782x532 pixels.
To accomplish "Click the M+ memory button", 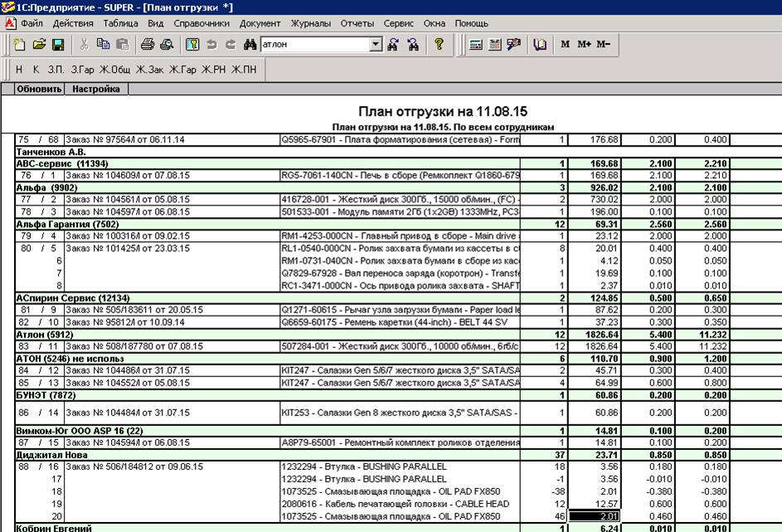I will [x=585, y=45].
